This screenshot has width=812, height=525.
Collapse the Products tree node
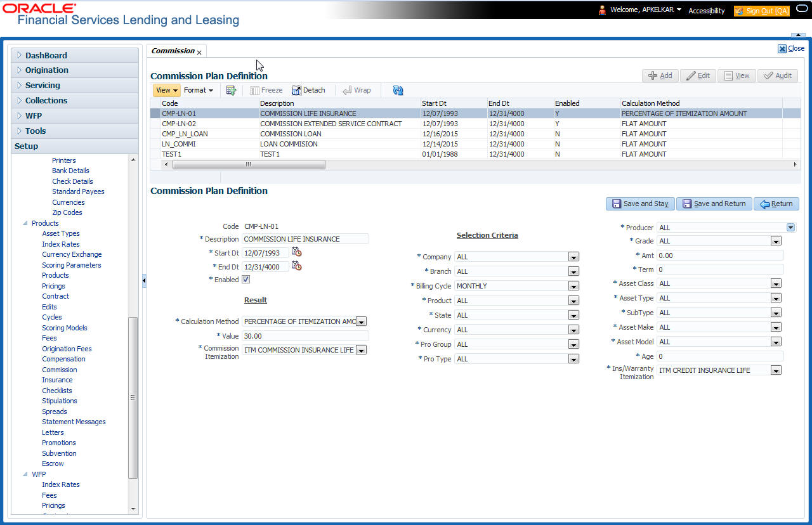click(x=25, y=223)
